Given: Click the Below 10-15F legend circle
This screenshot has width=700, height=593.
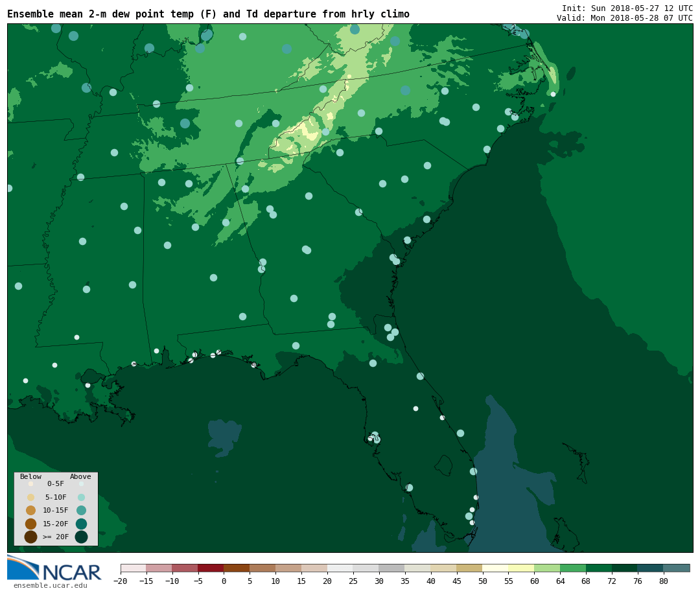Looking at the screenshot, I should pyautogui.click(x=31, y=510).
